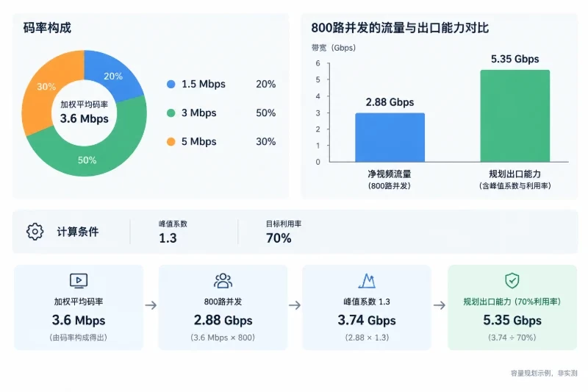Click the 50% value in the legend column

click(x=266, y=113)
